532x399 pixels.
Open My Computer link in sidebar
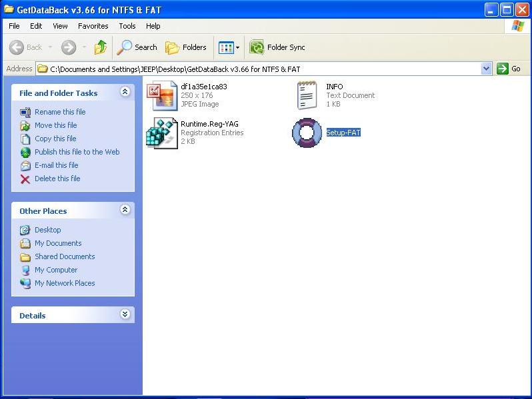[x=56, y=270]
